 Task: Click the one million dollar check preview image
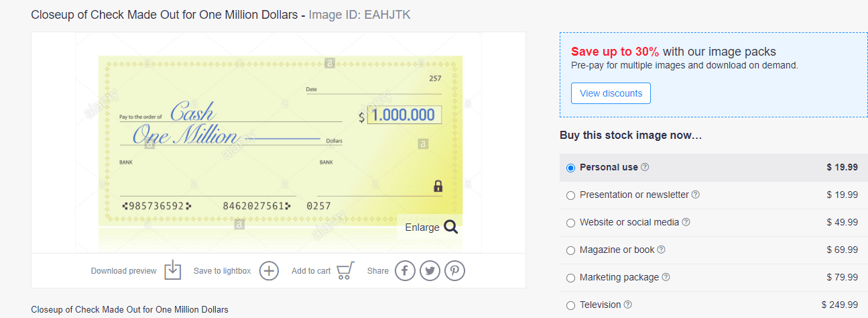[x=280, y=141]
